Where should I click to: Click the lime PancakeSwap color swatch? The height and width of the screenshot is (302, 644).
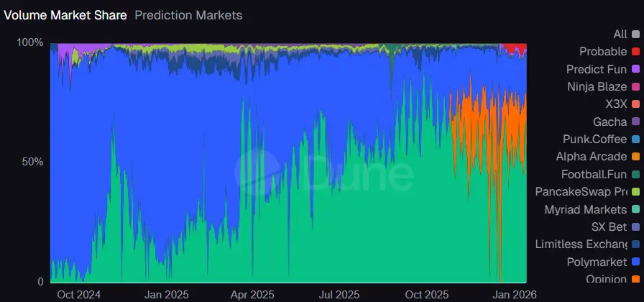636,192
